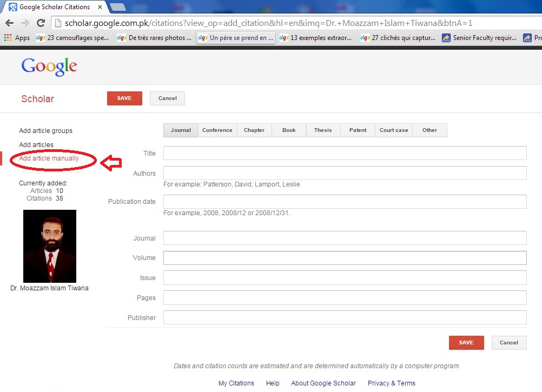Select the Book article type
The height and width of the screenshot is (392, 542).
coord(288,130)
